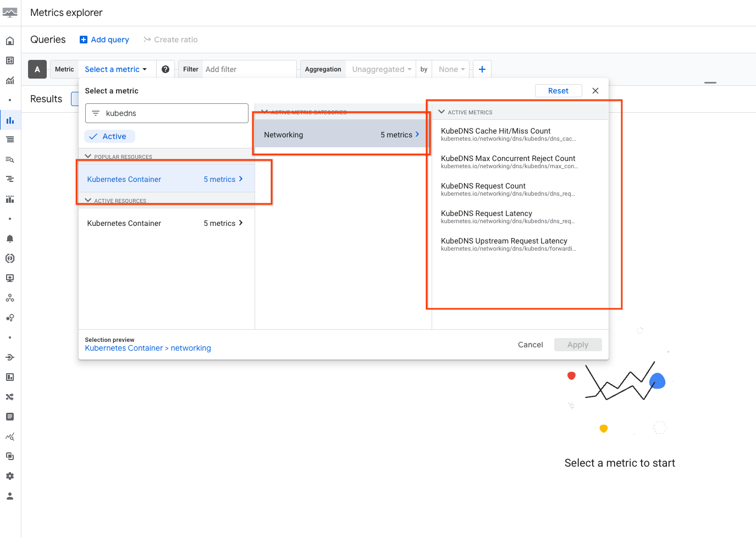Screen dimensions: 756x537
Task: Click the Add query button
Action: point(104,40)
